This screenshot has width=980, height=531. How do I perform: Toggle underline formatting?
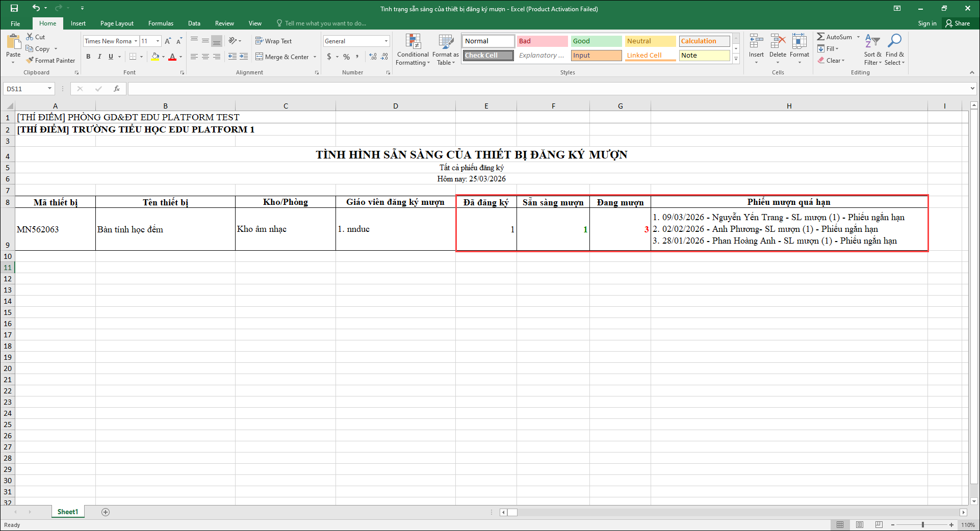[x=111, y=57]
